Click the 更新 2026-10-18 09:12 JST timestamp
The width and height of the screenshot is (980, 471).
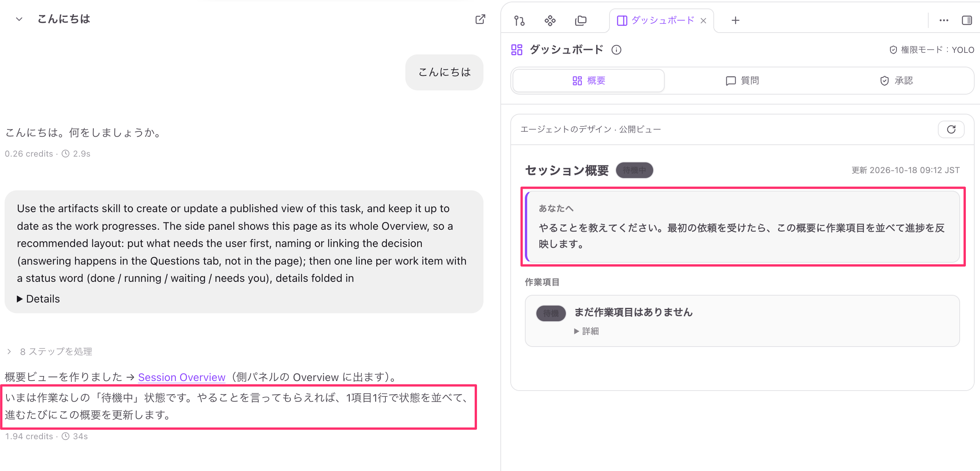click(905, 170)
